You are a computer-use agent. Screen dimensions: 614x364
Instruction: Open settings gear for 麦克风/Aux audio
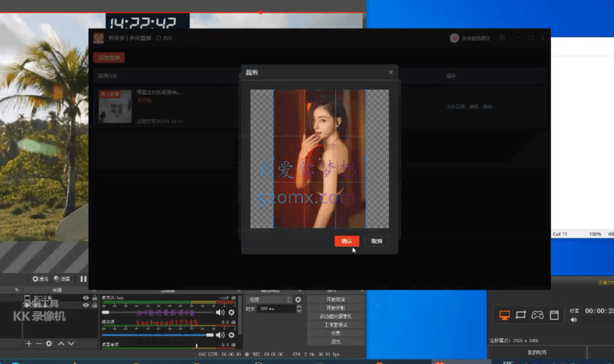(231, 312)
